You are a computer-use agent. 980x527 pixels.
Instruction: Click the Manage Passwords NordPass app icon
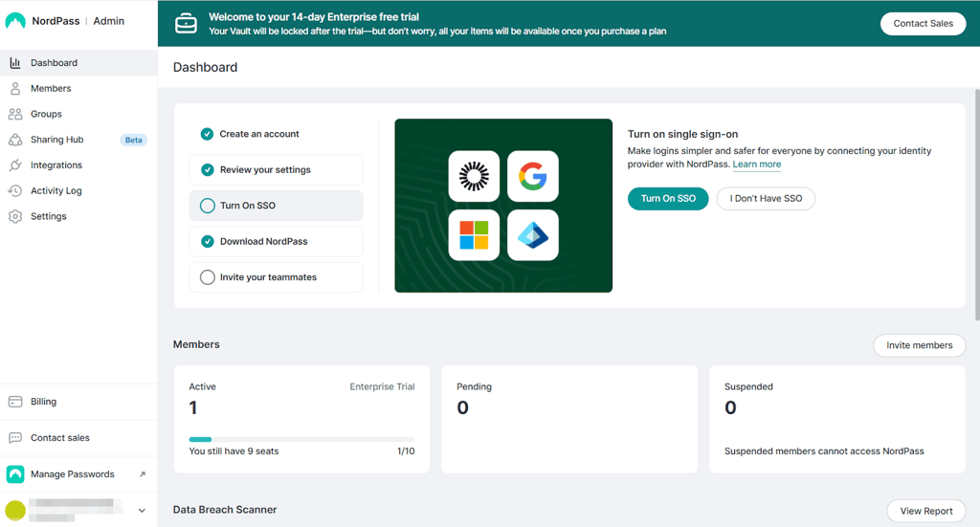[x=15, y=474]
